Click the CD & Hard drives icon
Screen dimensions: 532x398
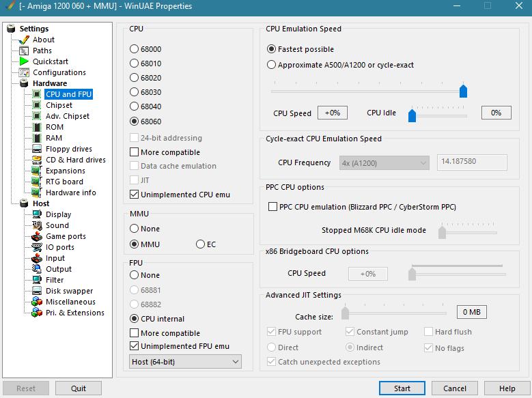pos(37,160)
